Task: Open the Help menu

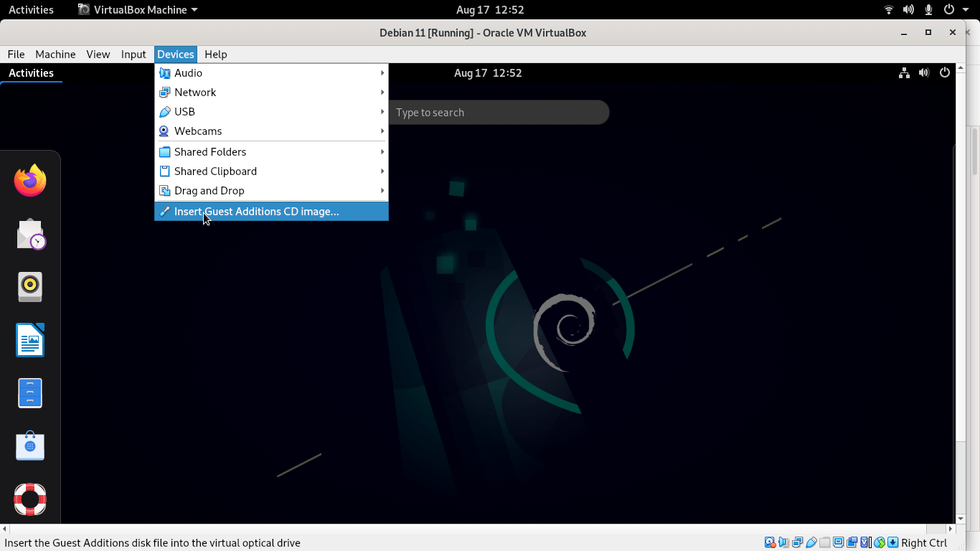Action: coord(215,54)
